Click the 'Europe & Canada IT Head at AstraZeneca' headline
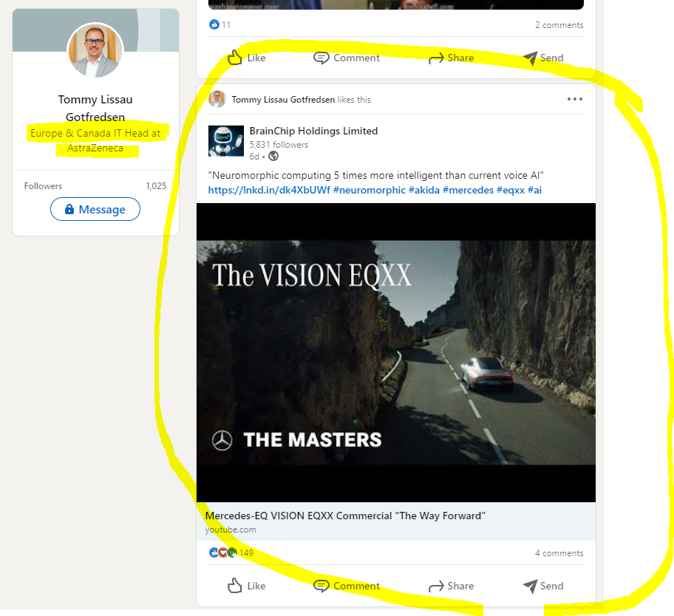 95,140
